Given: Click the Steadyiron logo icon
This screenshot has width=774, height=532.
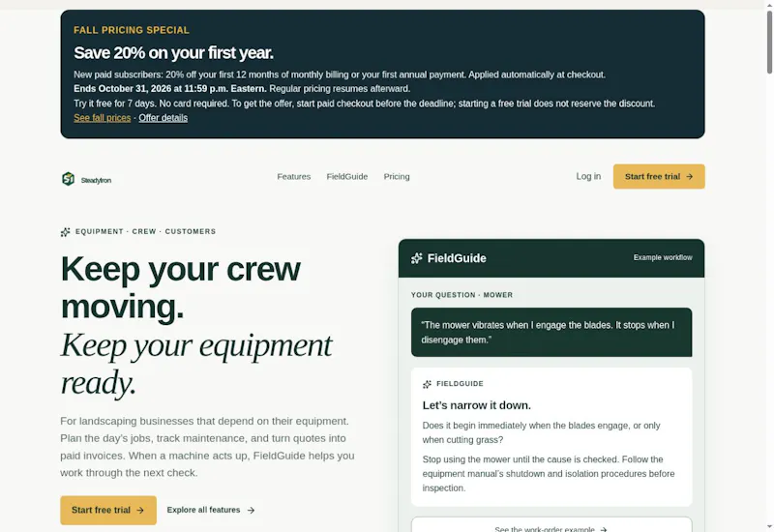Looking at the screenshot, I should pos(68,179).
